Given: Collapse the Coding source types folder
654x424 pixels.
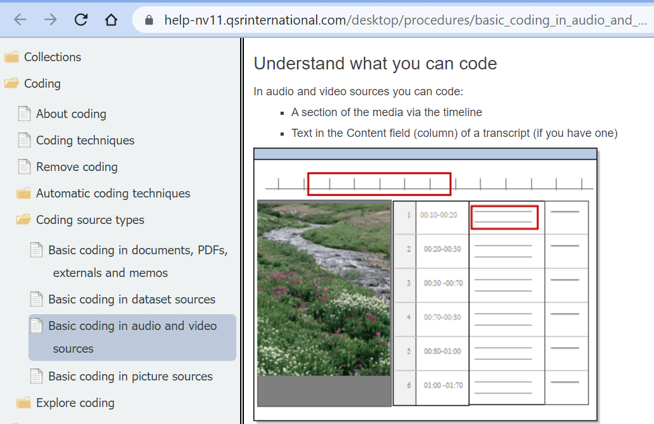Looking at the screenshot, I should click(x=24, y=220).
